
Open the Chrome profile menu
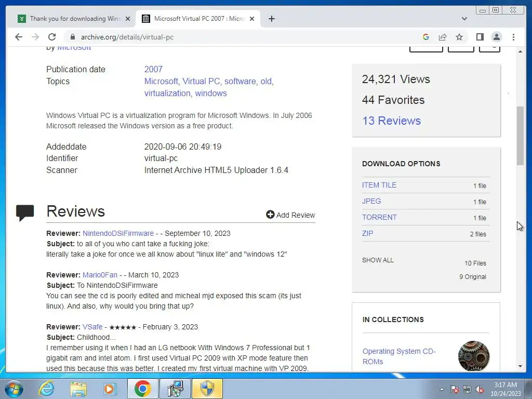(496, 37)
